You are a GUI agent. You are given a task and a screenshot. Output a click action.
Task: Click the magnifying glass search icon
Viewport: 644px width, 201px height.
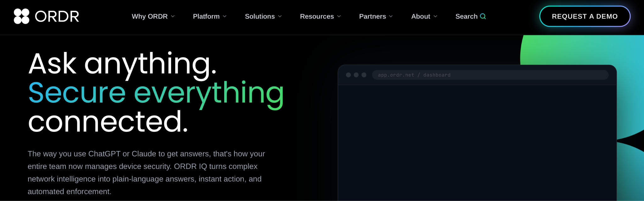point(483,16)
